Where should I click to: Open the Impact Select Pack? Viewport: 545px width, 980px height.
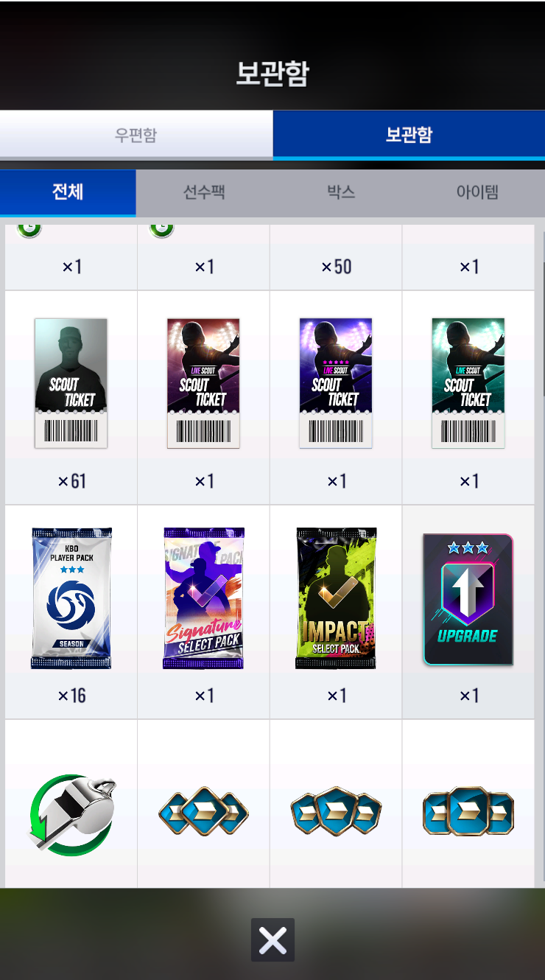336,598
